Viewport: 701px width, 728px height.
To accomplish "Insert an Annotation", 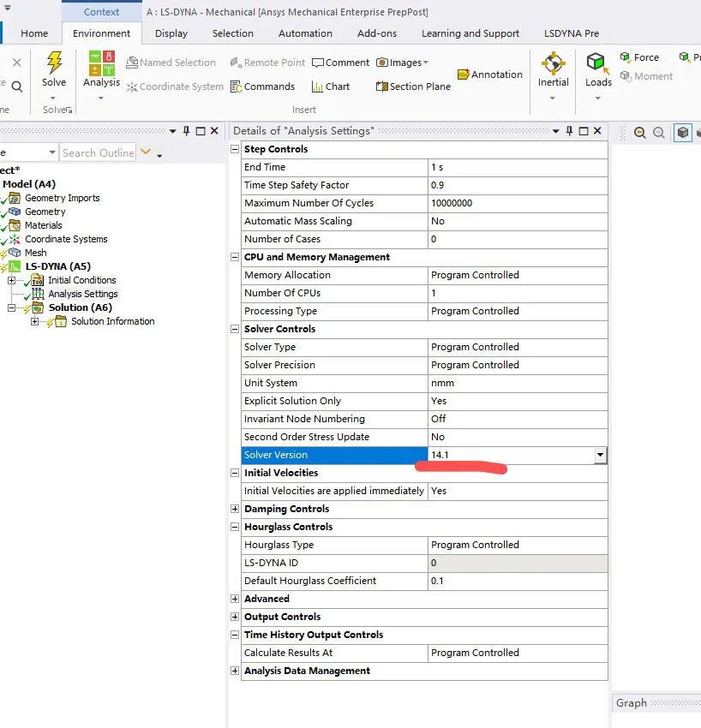I will coord(490,75).
